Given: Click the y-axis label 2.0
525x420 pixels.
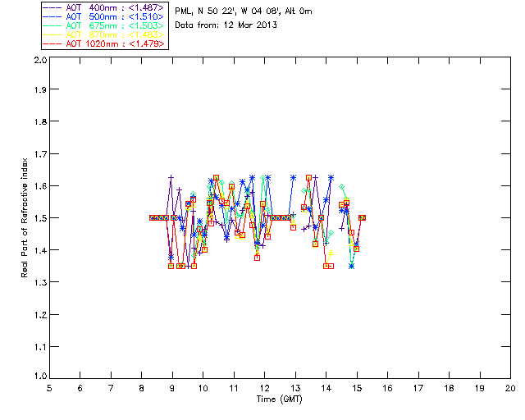Looking at the screenshot, I should pyautogui.click(x=40, y=60).
